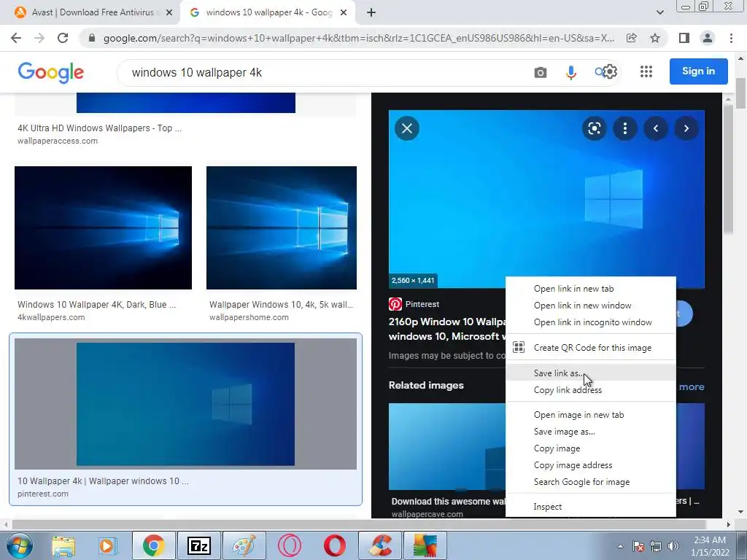Close the Avast tab
The height and width of the screenshot is (560, 747).
[169, 13]
